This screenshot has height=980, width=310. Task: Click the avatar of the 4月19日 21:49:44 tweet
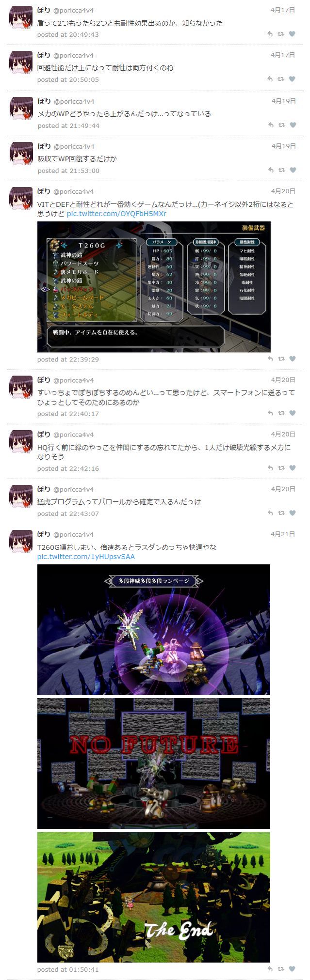21,108
